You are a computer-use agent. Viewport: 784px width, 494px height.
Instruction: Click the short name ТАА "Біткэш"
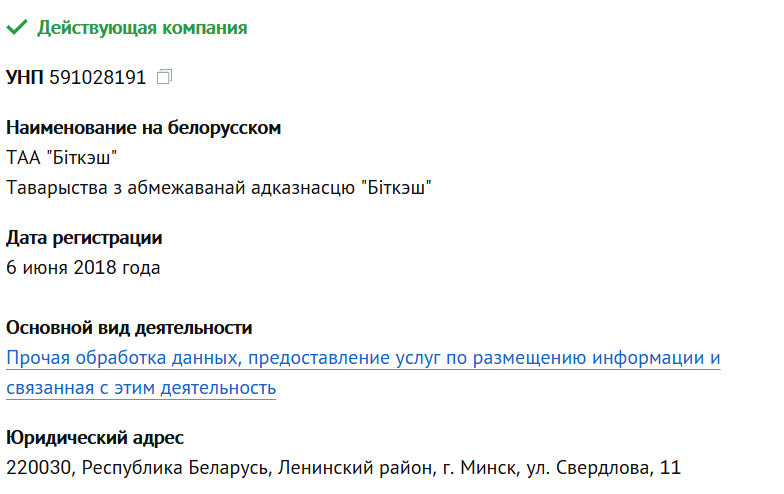62,158
